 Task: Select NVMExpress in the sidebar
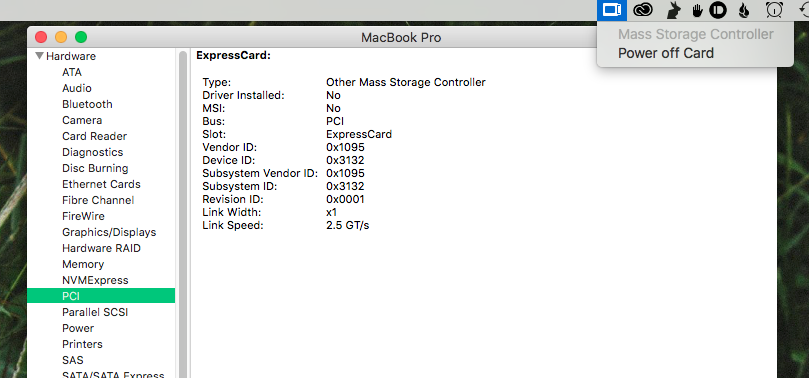[x=95, y=280]
